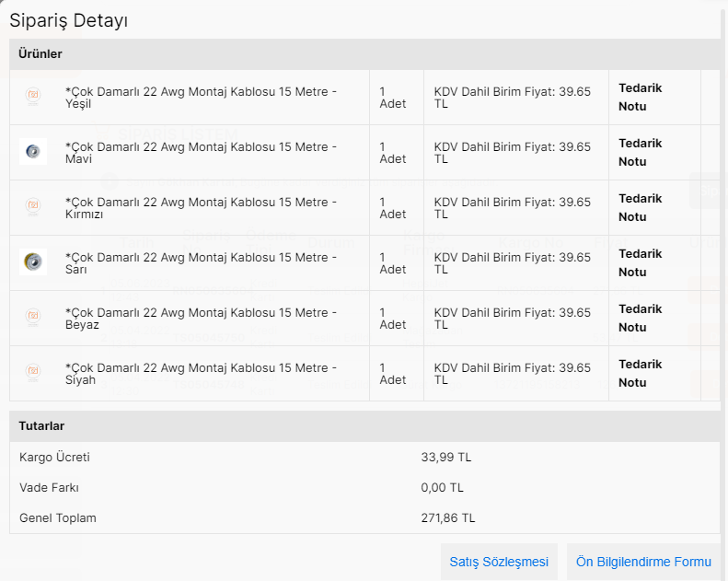Click the red cable (Kırmızı) product thumbnail
This screenshot has width=728, height=581.
(33, 207)
